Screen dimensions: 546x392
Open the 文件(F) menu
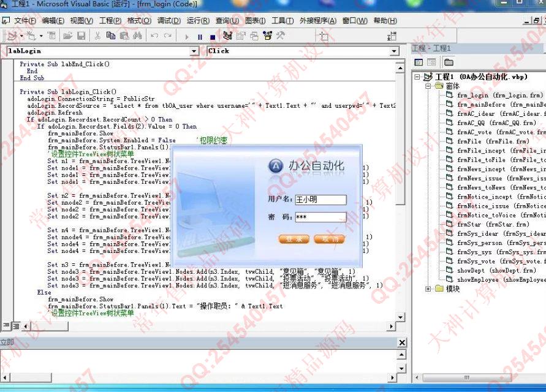25,21
